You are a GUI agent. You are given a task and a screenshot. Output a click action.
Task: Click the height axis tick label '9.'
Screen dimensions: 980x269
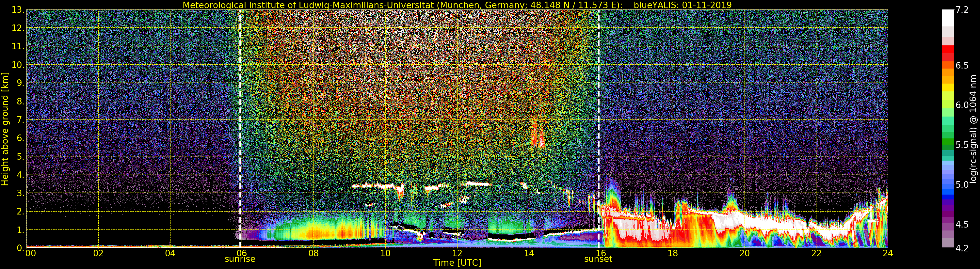click(21, 83)
